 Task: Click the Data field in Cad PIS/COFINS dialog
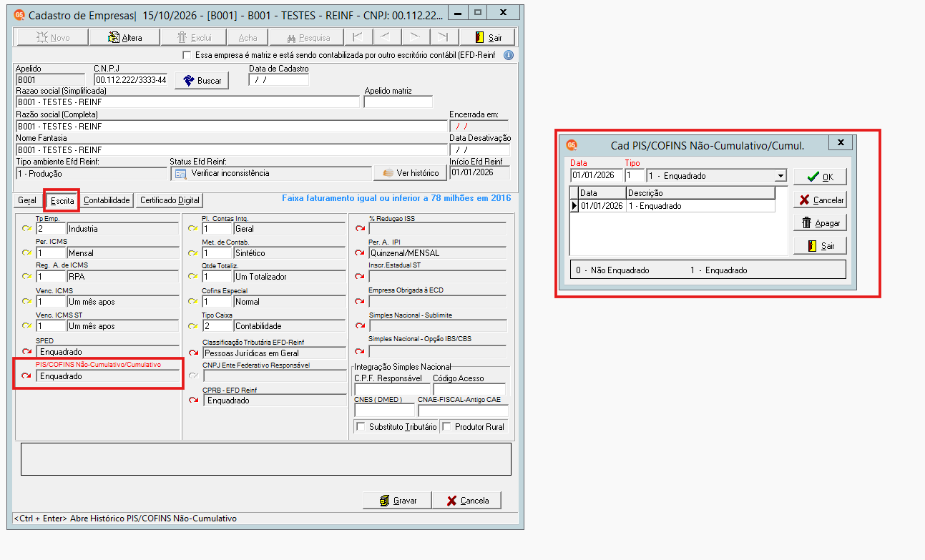click(x=597, y=175)
